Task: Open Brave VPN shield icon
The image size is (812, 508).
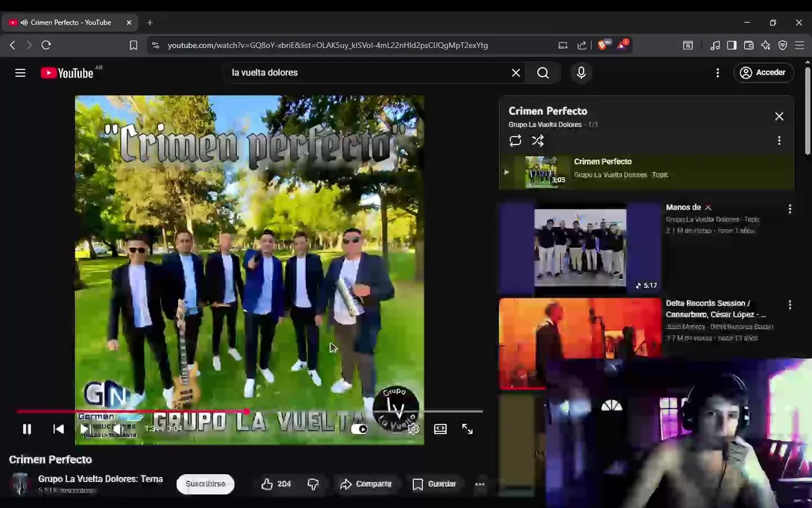Action: (782, 45)
